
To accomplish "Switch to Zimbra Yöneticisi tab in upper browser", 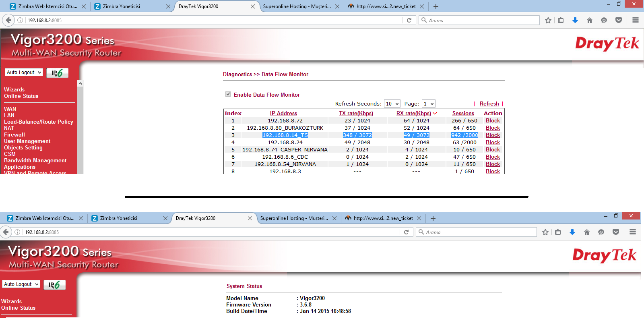I will 122,6.
